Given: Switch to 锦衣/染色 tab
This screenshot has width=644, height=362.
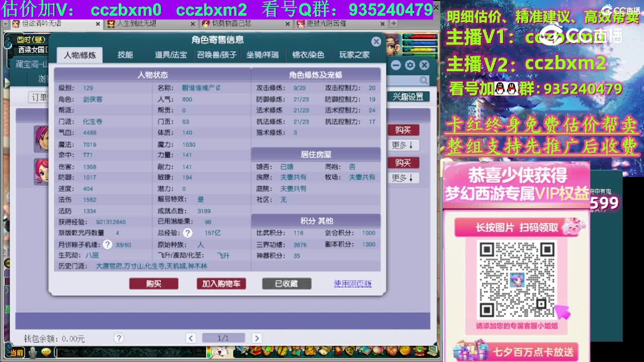Looking at the screenshot, I should click(x=308, y=55).
